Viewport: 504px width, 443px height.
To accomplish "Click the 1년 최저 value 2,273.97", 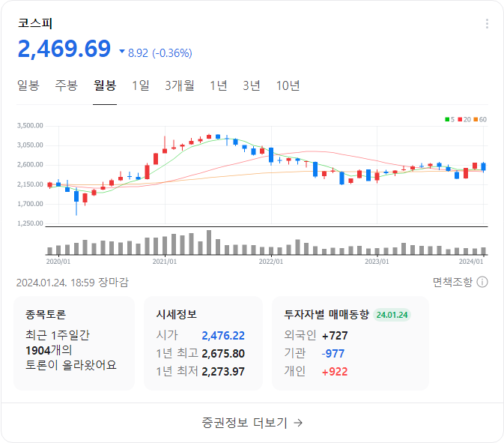I will click(223, 372).
